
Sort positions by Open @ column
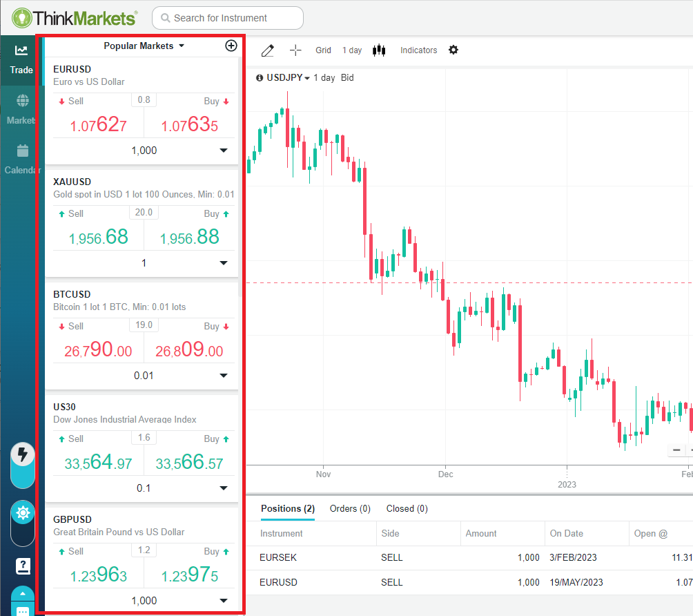point(651,534)
